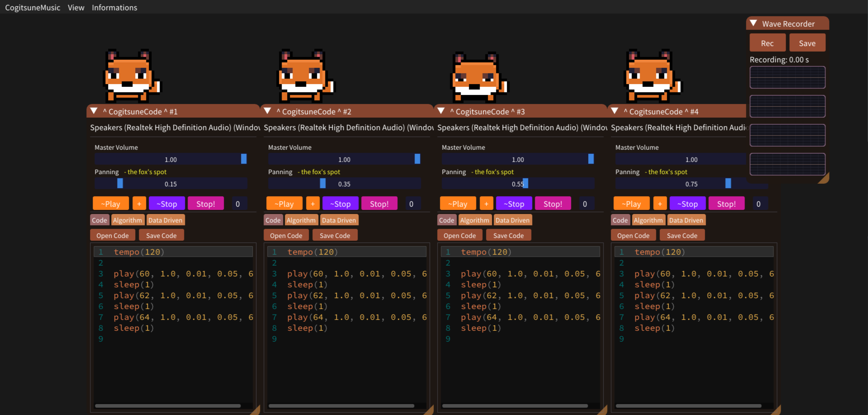Click the Panning slider in panel #1
868x415 pixels.
pos(170,184)
